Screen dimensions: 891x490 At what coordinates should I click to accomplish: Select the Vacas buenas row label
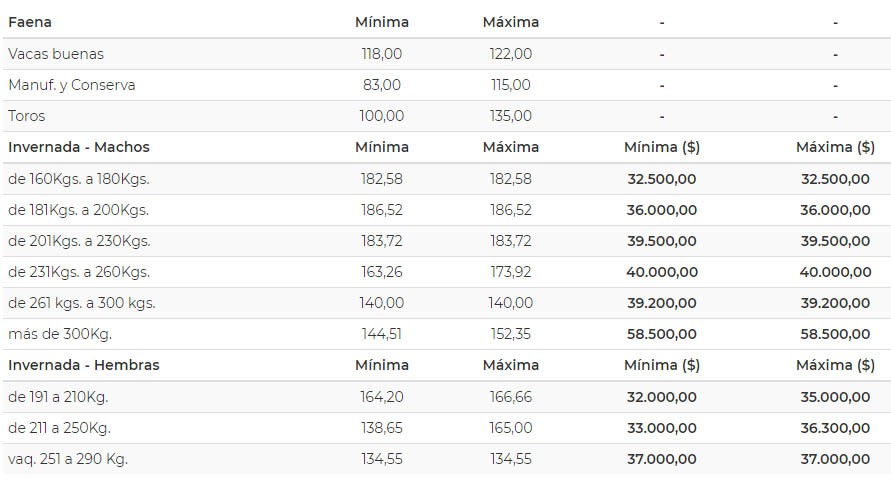tap(56, 54)
